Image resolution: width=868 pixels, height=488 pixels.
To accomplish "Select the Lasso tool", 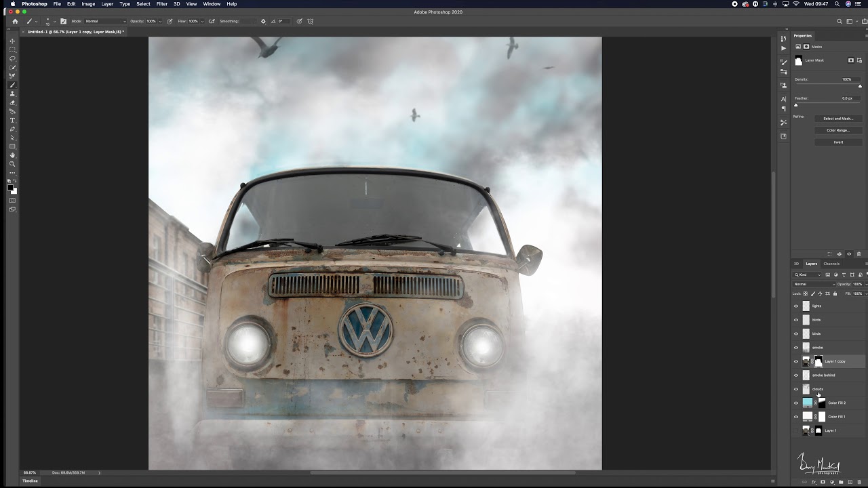I will coord(12,59).
